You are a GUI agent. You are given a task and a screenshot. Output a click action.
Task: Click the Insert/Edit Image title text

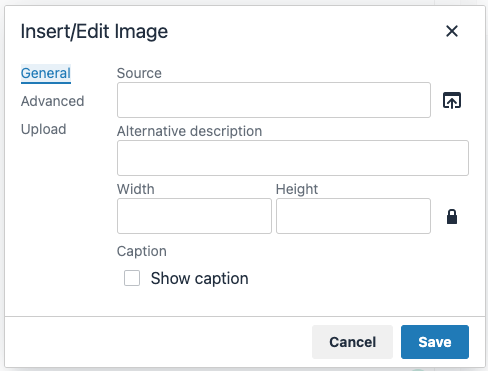94,32
